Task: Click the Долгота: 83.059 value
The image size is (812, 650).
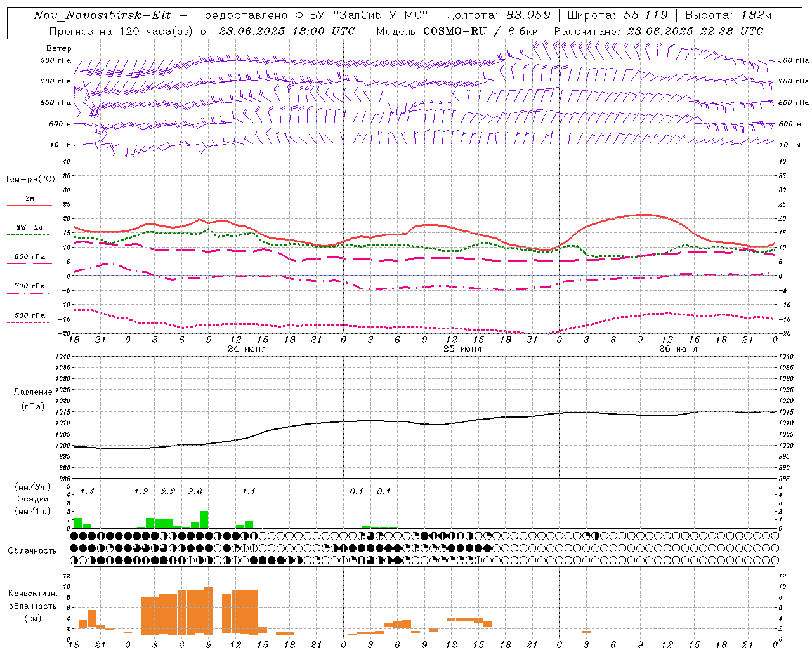Action: pos(499,15)
